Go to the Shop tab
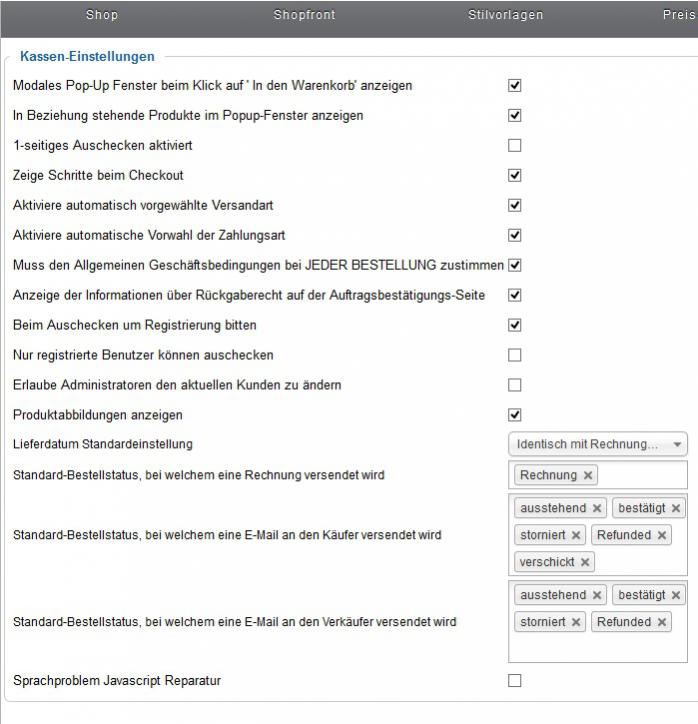Viewport: 698px width, 724px height. point(102,15)
